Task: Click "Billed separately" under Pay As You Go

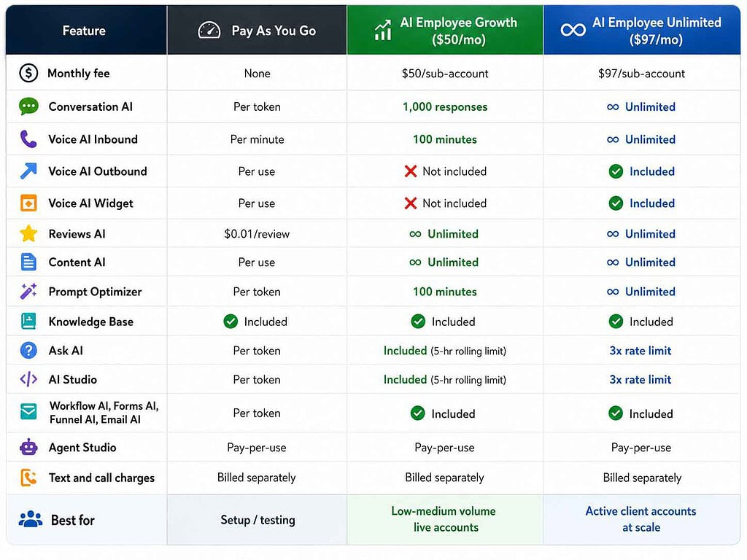Action: click(256, 478)
